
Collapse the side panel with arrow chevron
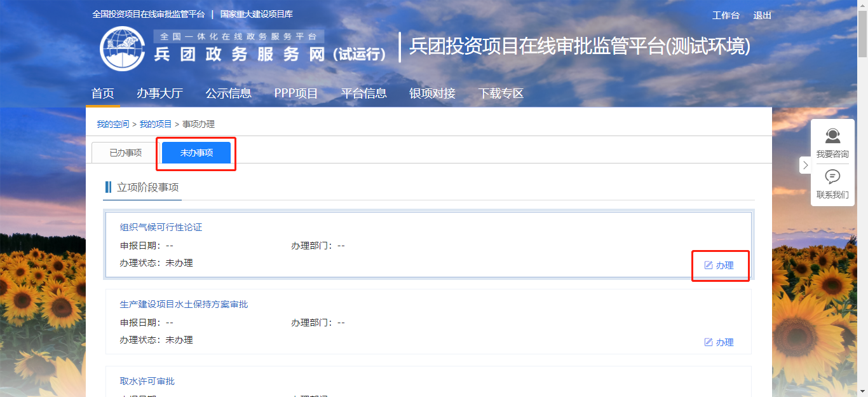click(x=805, y=165)
